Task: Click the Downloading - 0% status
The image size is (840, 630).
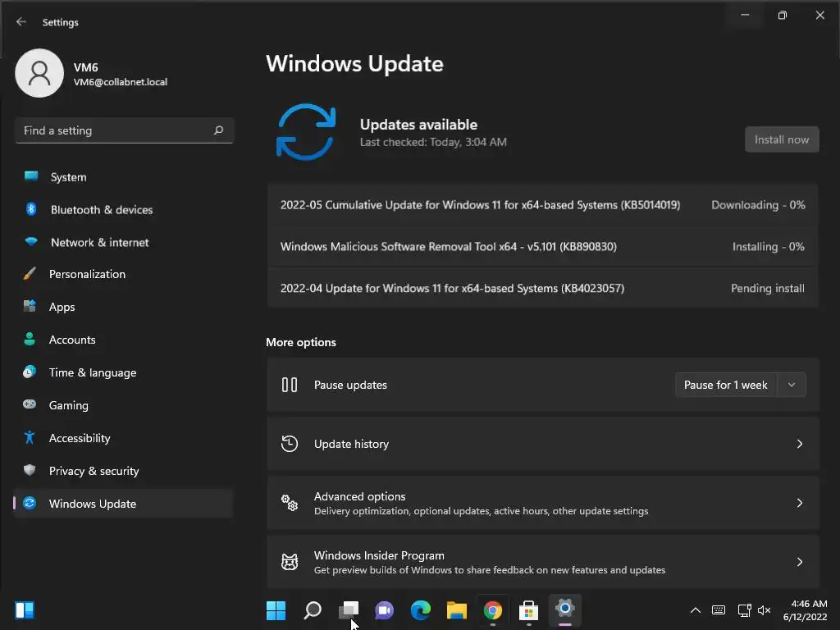Action: (758, 204)
